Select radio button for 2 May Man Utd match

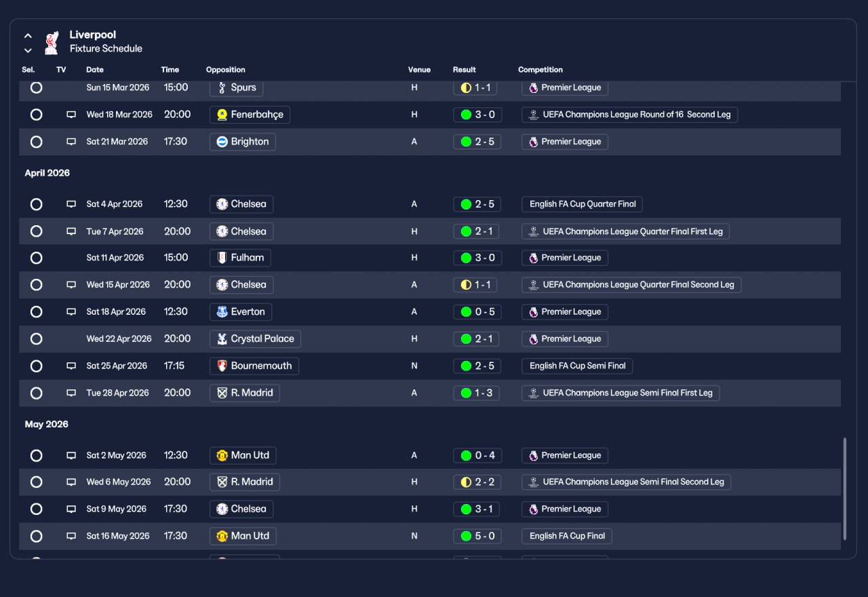[x=37, y=456]
